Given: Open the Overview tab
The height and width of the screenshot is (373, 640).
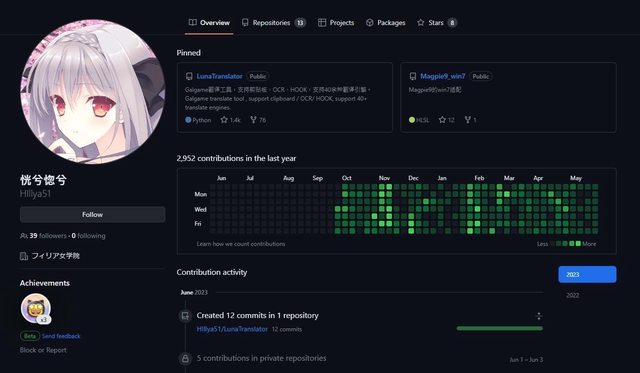Looking at the screenshot, I should [209, 23].
